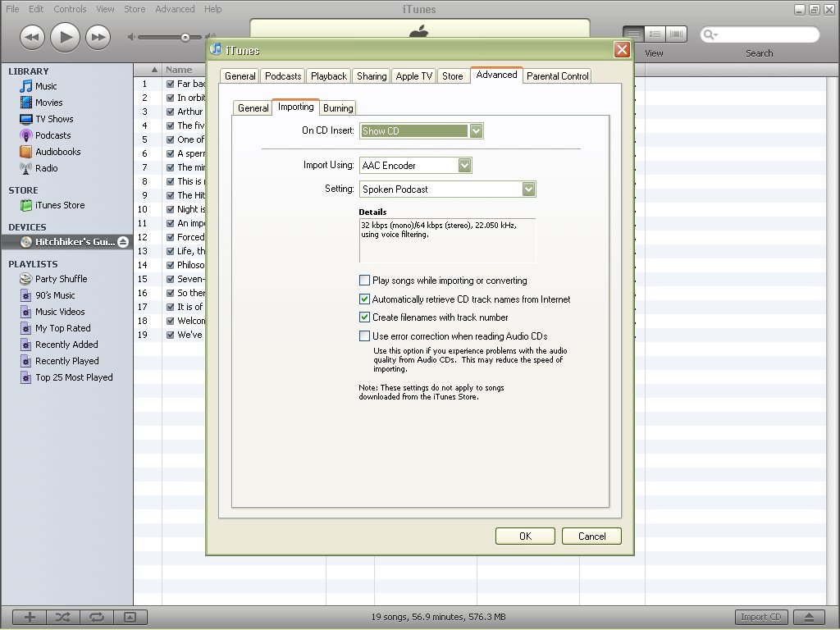This screenshot has width=840, height=630.
Task: Open the General sub-tab under Advanced
Action: [253, 107]
